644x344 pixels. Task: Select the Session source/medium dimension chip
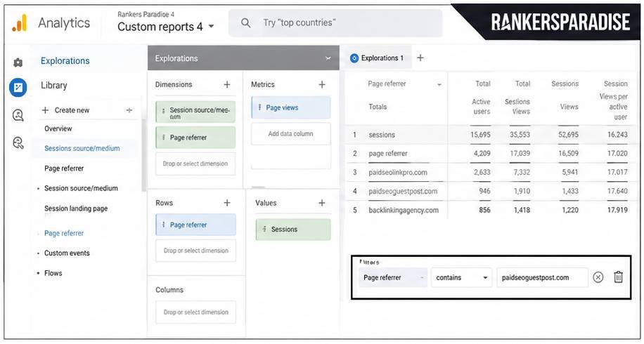click(x=195, y=112)
